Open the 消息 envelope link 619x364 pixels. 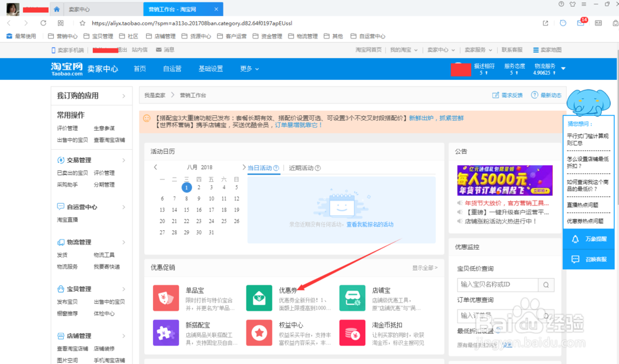pyautogui.click(x=165, y=50)
